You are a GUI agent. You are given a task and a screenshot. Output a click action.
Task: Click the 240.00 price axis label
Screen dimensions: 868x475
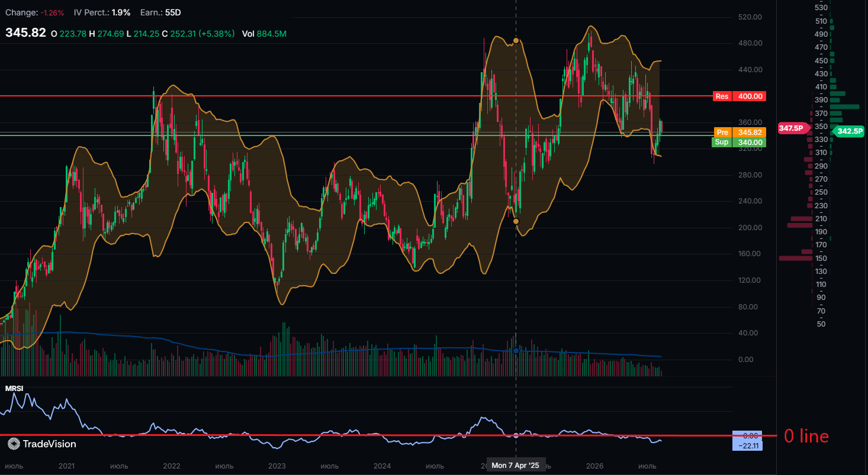point(749,201)
